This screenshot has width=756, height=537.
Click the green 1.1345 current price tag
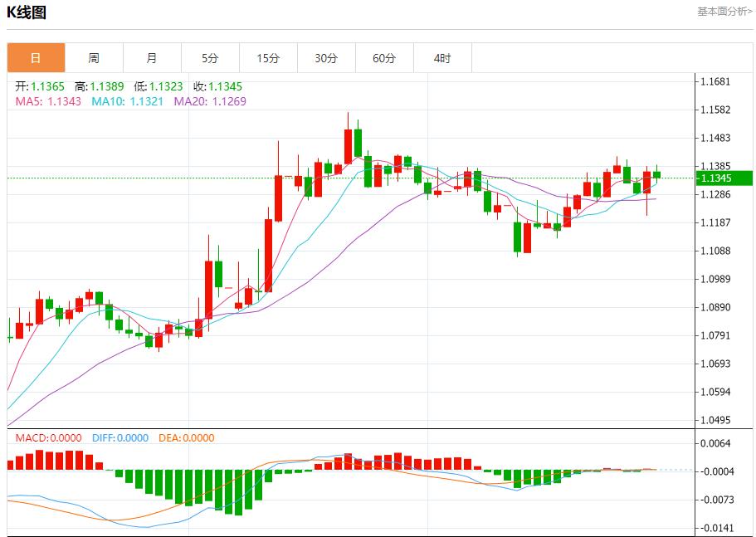724,178
